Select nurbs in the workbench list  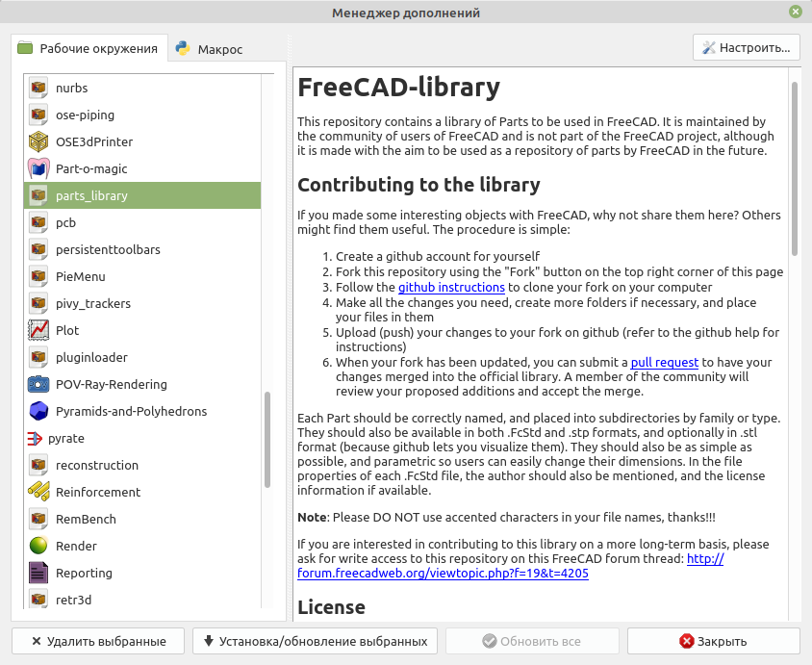click(x=142, y=88)
